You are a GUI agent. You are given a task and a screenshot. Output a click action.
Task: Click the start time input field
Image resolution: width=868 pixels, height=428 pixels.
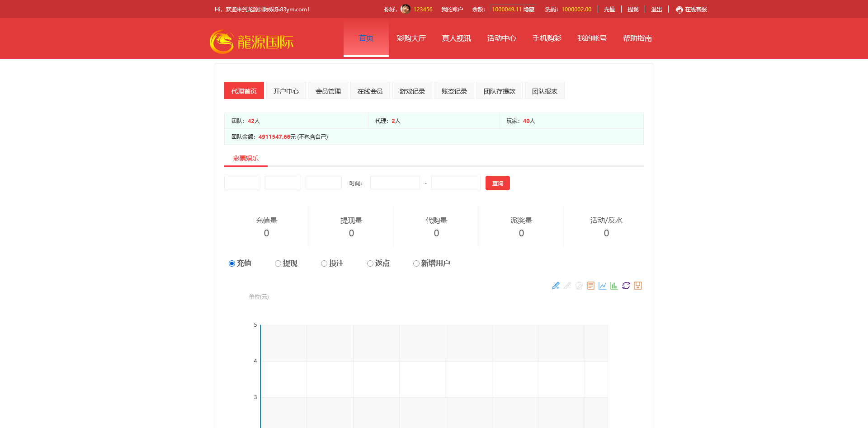(395, 183)
